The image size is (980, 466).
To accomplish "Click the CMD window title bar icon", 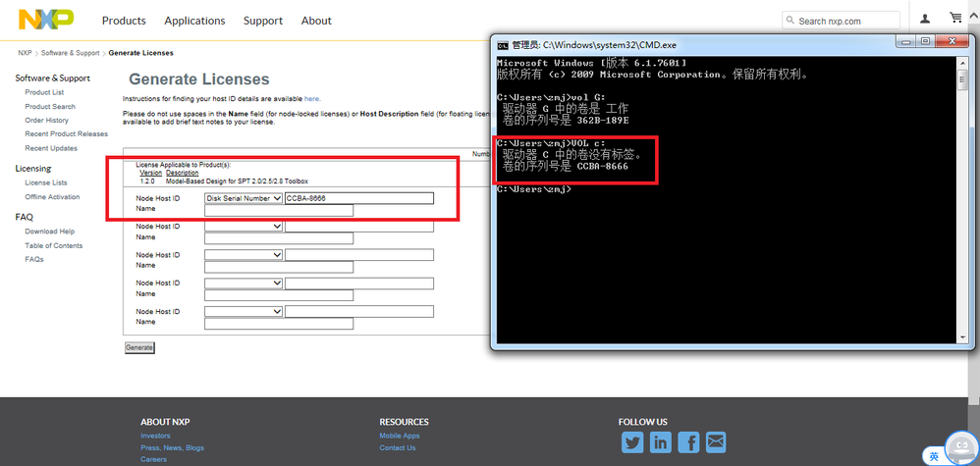I will 502,45.
